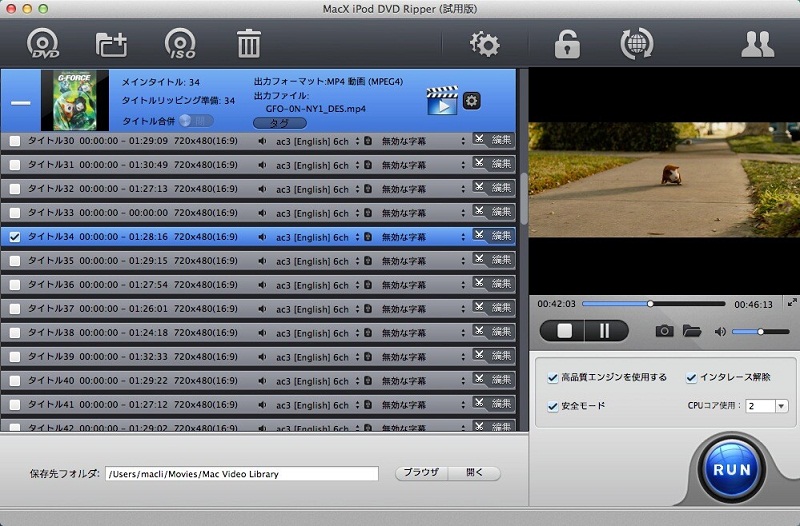Viewport: 800px width, 526px height.
Task: Expand preview to fullscreen with arrows icon
Action: (x=792, y=303)
